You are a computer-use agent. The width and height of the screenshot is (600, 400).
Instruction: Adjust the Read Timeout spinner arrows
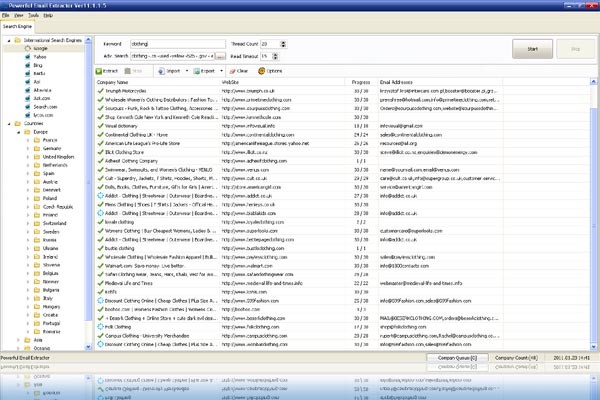pos(275,56)
